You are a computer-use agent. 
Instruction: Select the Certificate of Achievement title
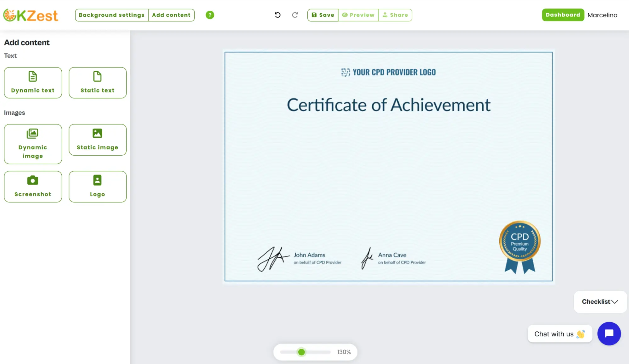(x=388, y=105)
